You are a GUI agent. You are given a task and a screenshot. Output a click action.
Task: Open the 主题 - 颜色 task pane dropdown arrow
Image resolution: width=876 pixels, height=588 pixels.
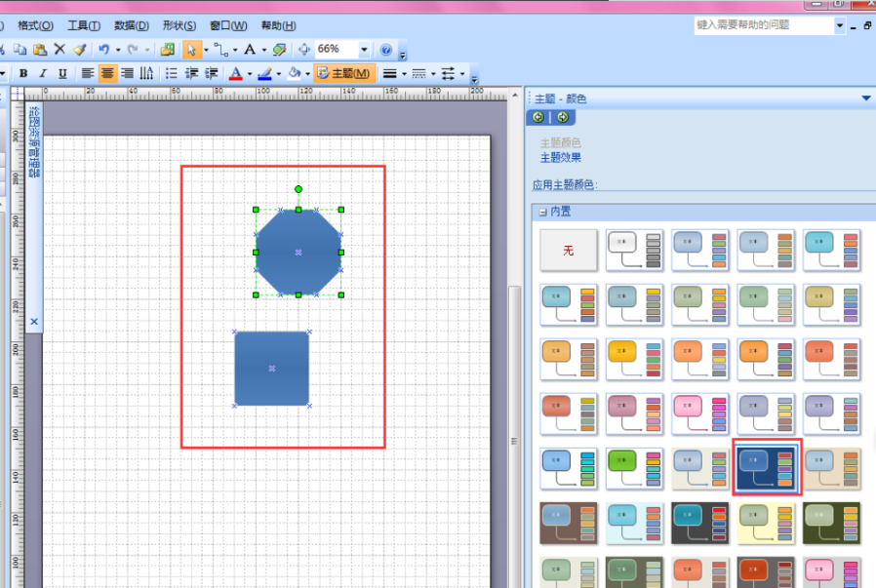click(x=865, y=98)
